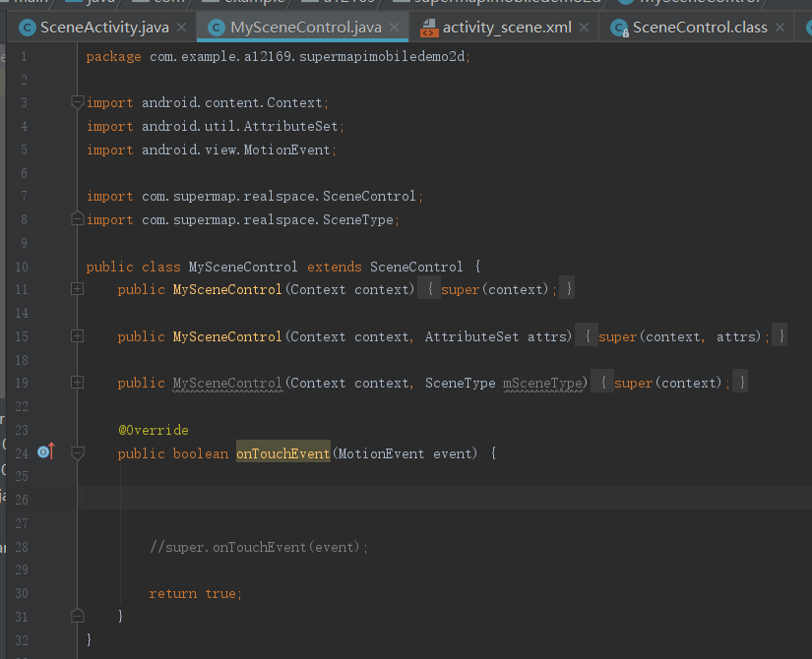Image resolution: width=812 pixels, height=659 pixels.
Task: Click the boolean keyword on line 24
Action: click(201, 453)
